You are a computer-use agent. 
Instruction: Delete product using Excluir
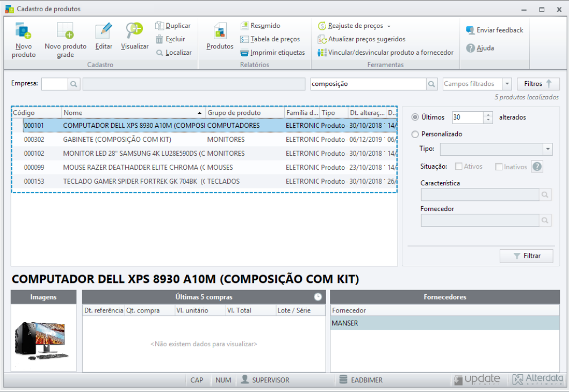click(x=170, y=39)
